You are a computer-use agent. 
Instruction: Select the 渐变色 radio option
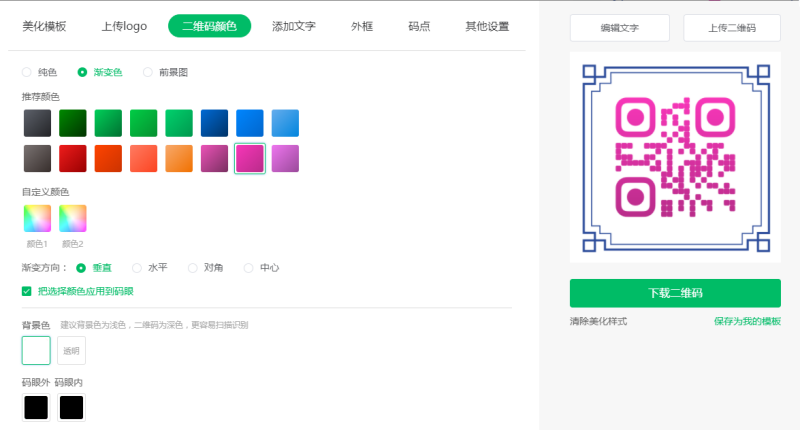coord(82,72)
